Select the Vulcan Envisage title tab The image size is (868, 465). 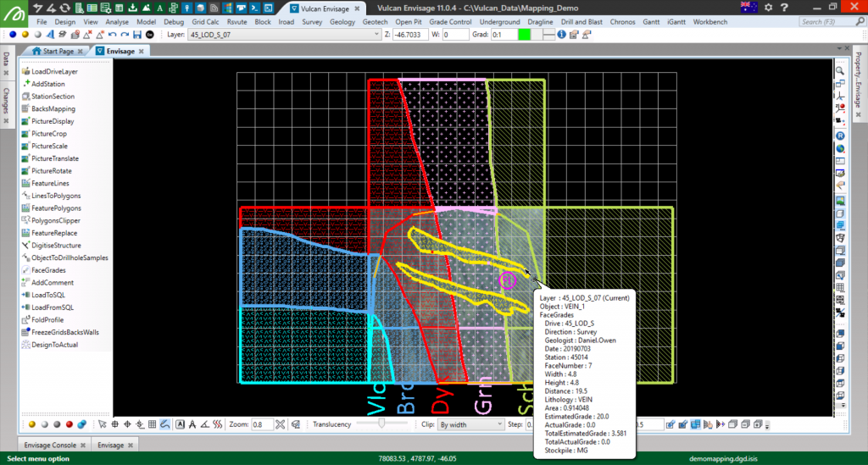coord(325,8)
